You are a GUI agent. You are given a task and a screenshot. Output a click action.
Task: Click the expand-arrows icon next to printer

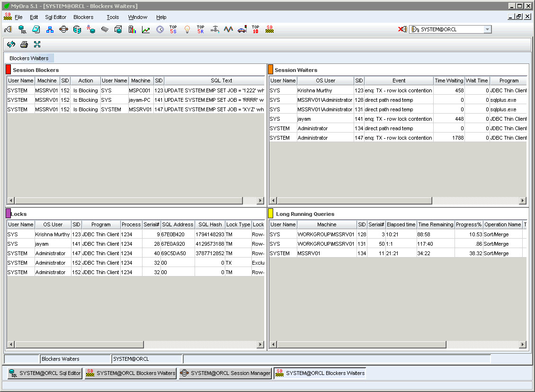(x=37, y=45)
